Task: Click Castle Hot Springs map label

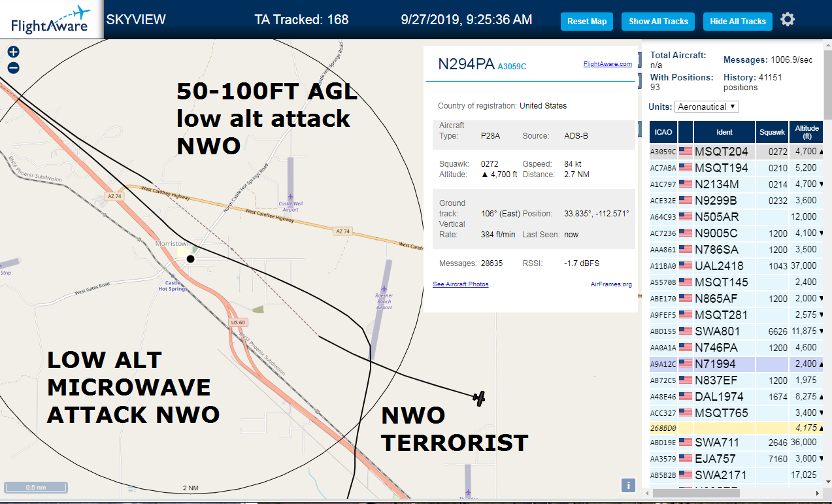Action: click(x=173, y=286)
